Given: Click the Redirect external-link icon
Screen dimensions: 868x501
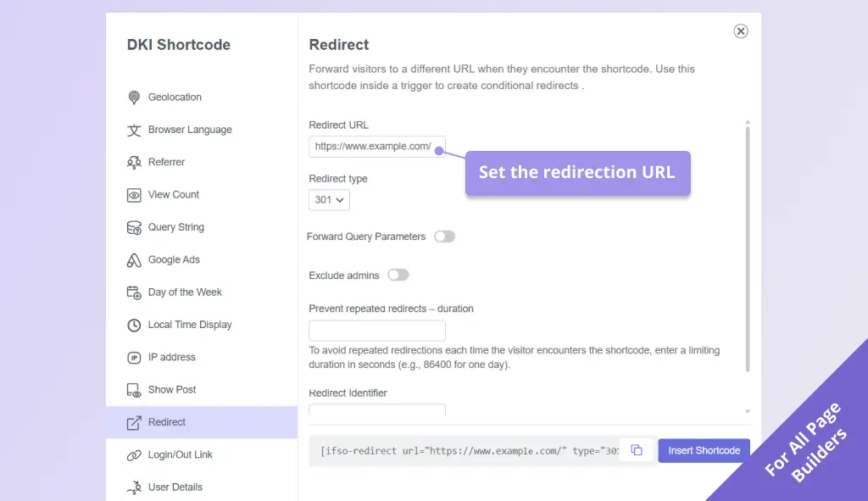Looking at the screenshot, I should [x=135, y=421].
